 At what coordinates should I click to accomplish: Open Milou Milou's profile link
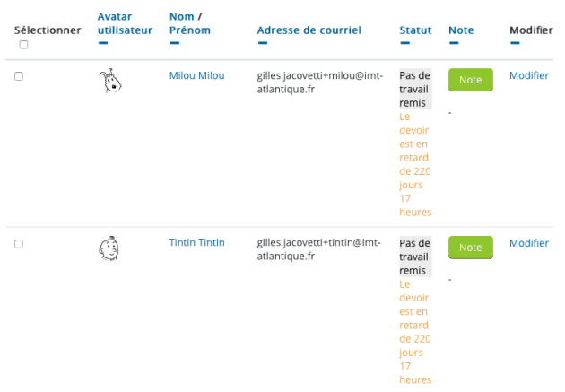pyautogui.click(x=196, y=75)
